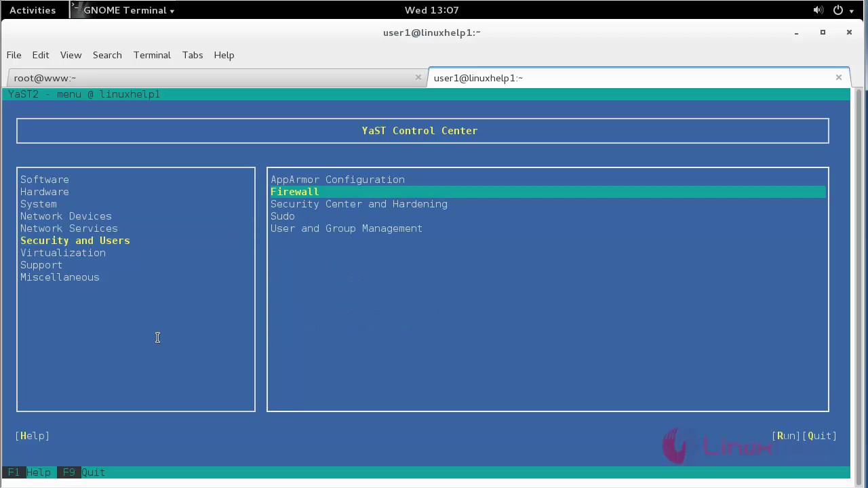Select Security and Users category

(x=75, y=241)
